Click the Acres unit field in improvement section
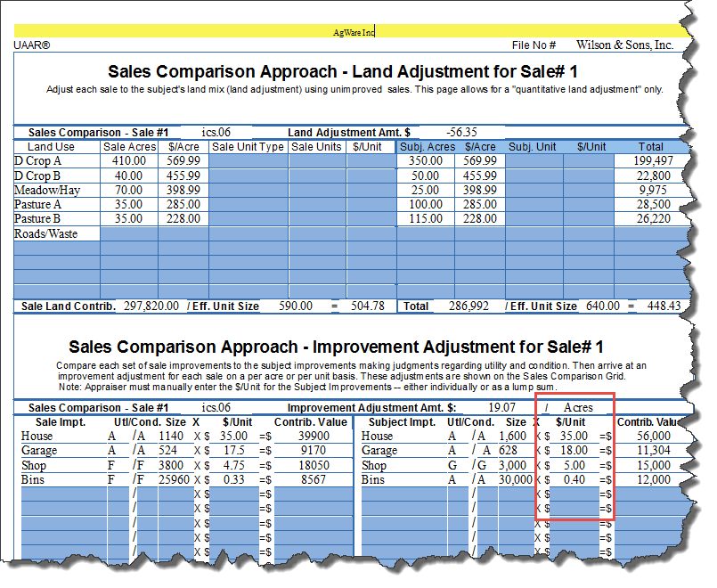The image size is (717, 588). [x=577, y=408]
